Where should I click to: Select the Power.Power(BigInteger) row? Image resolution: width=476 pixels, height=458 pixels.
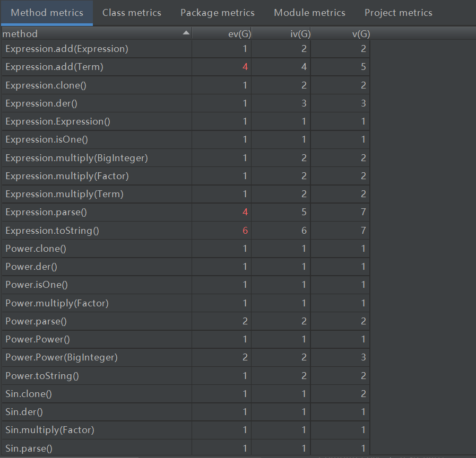[x=62, y=357]
